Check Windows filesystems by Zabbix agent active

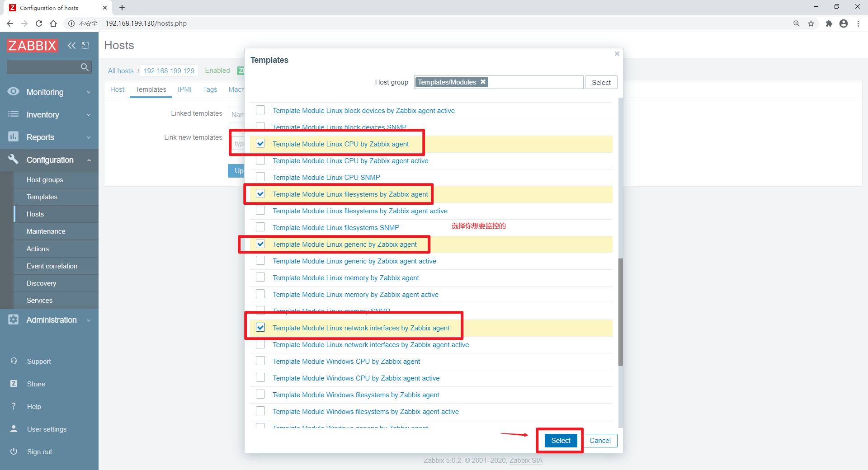pos(260,411)
